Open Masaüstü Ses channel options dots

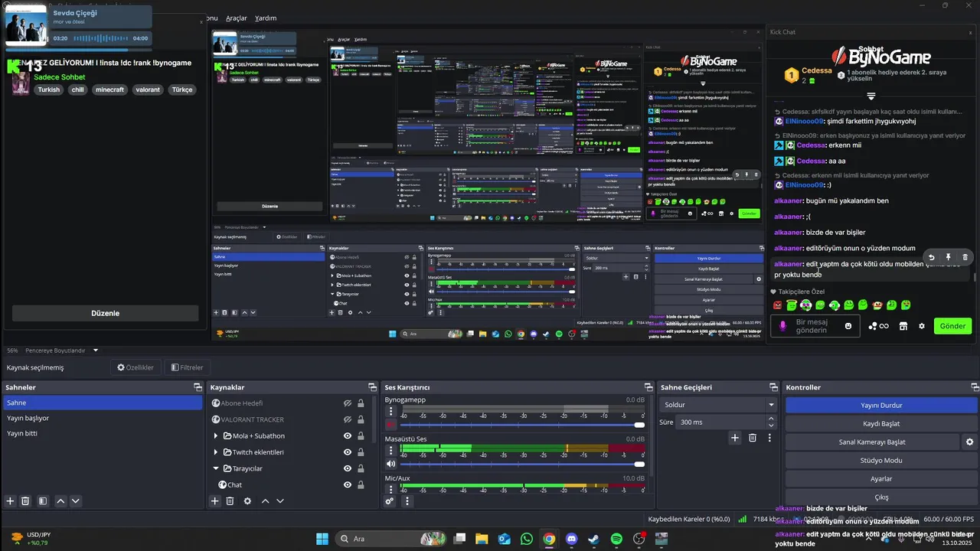coord(390,451)
